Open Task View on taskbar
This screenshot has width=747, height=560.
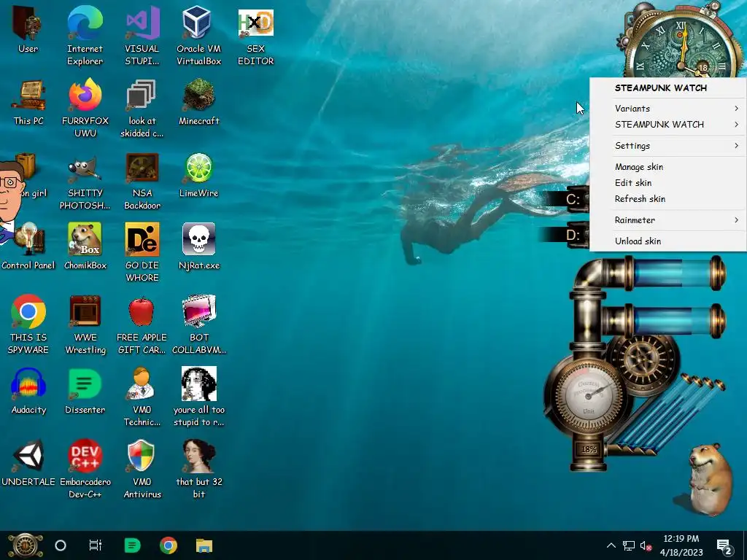click(96, 545)
